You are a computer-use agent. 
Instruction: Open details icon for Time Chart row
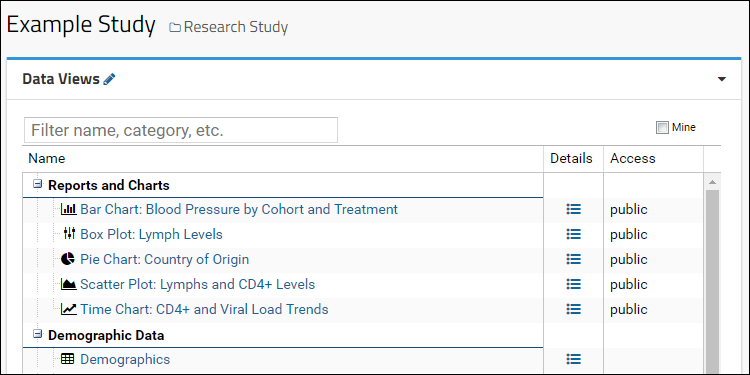[574, 309]
